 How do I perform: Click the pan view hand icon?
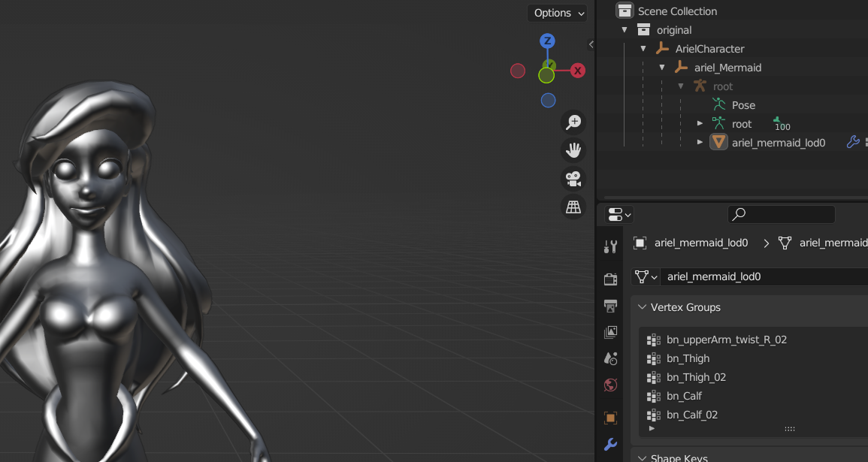573,150
